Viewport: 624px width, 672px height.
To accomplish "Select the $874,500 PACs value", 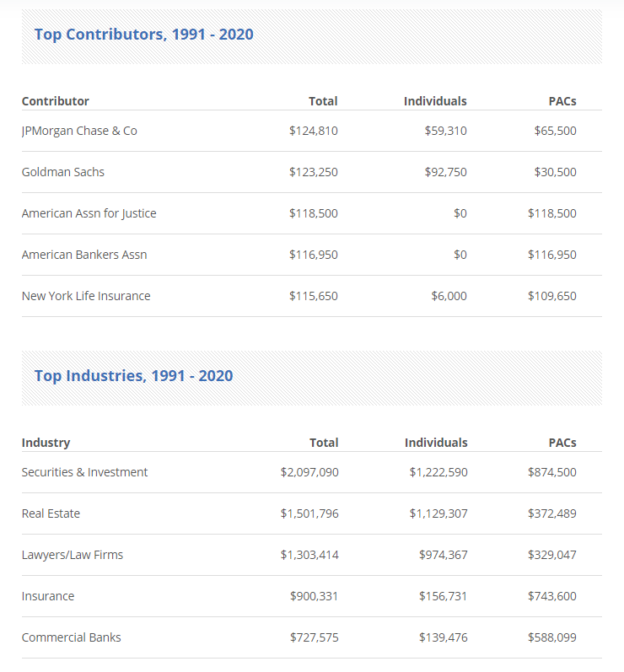I will 552,472.
